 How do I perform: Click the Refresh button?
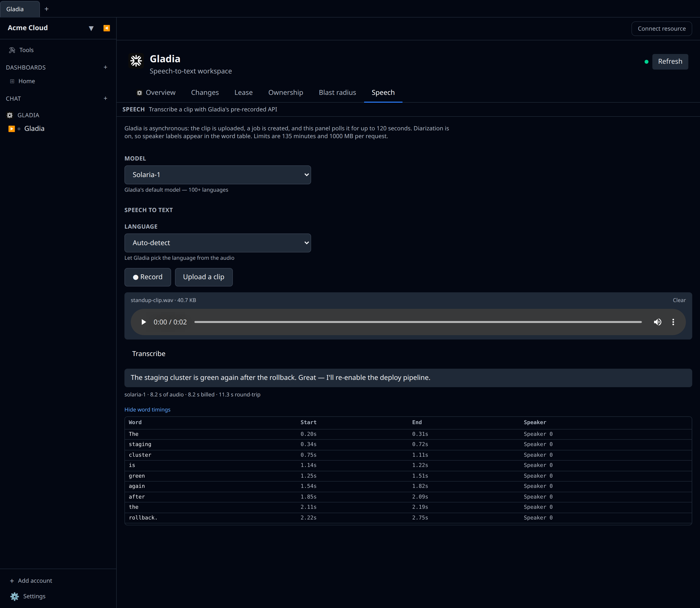[x=670, y=62]
